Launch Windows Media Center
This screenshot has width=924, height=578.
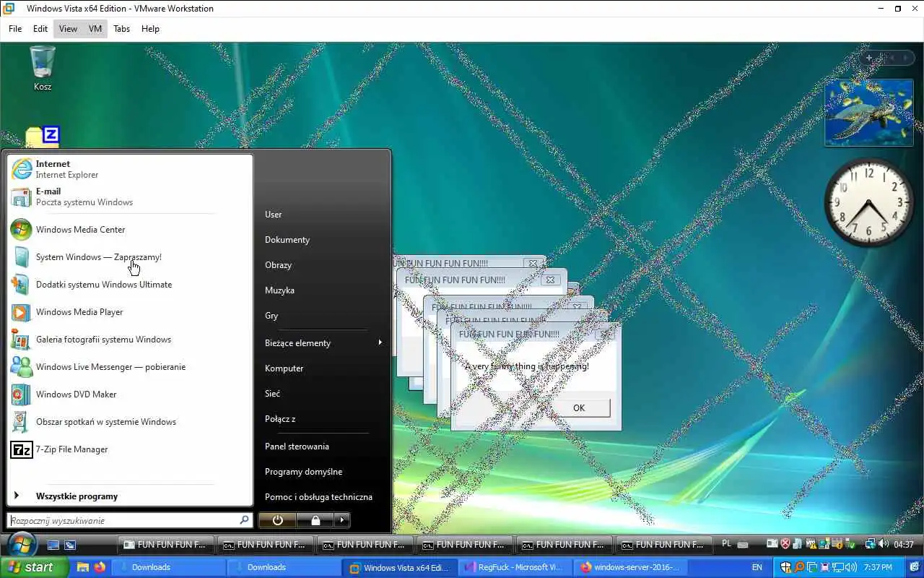click(130, 230)
